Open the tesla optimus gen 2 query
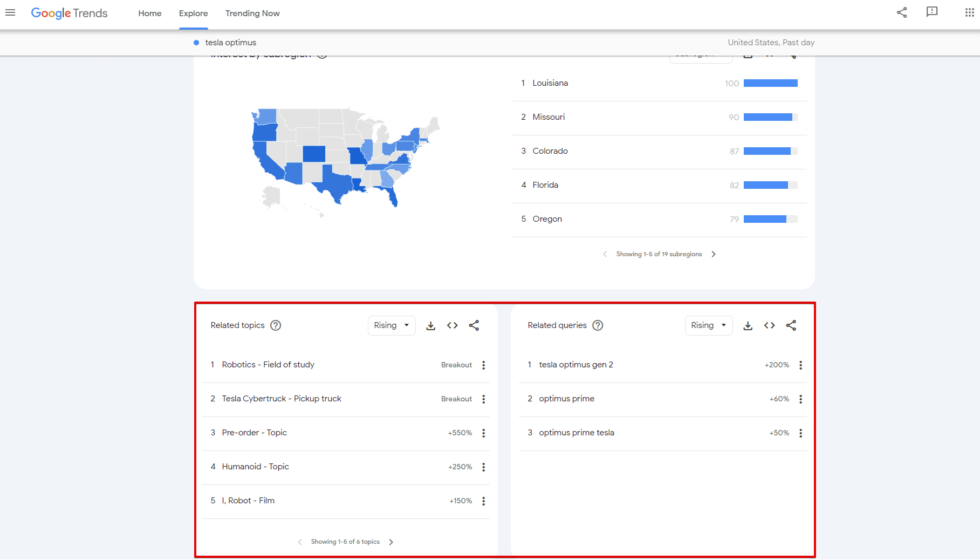This screenshot has width=980, height=560. coord(576,365)
